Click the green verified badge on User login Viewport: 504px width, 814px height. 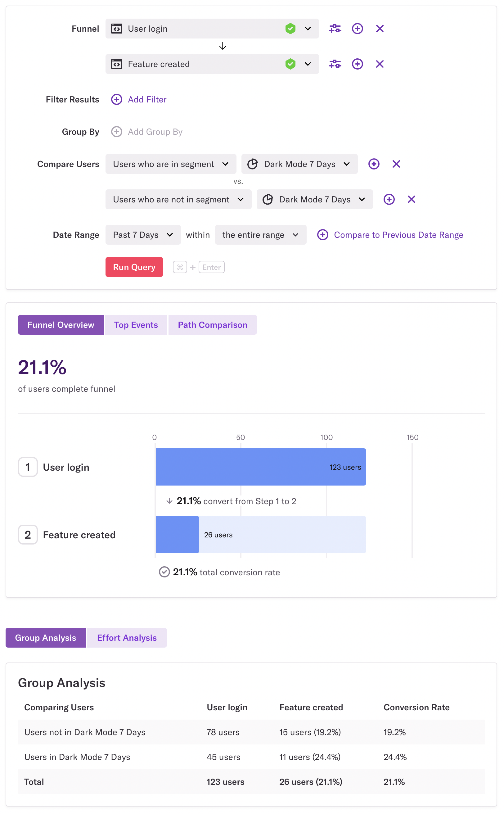(x=290, y=29)
